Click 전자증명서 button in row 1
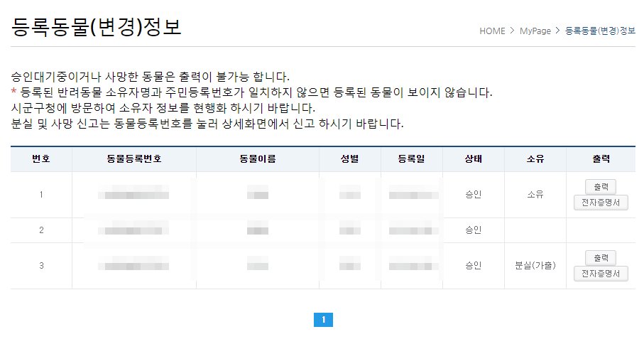Image resolution: width=644 pixels, height=344 pixels. point(601,203)
